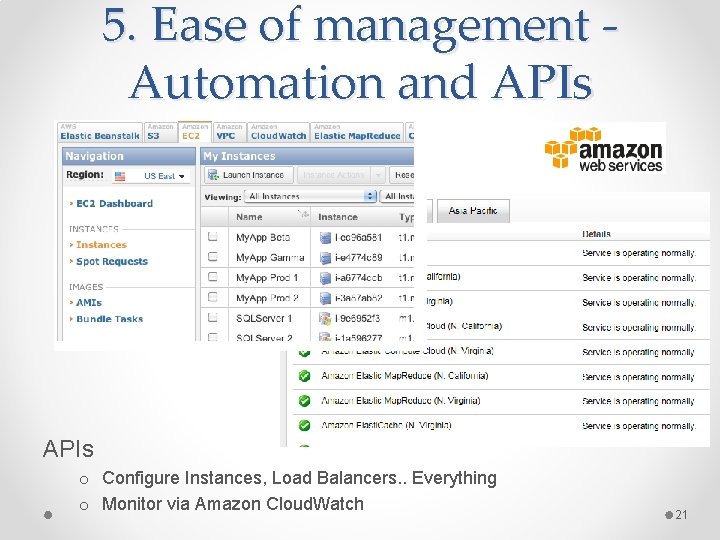Open the EC2 Dashboard link
720x540 pixels.
coord(114,203)
